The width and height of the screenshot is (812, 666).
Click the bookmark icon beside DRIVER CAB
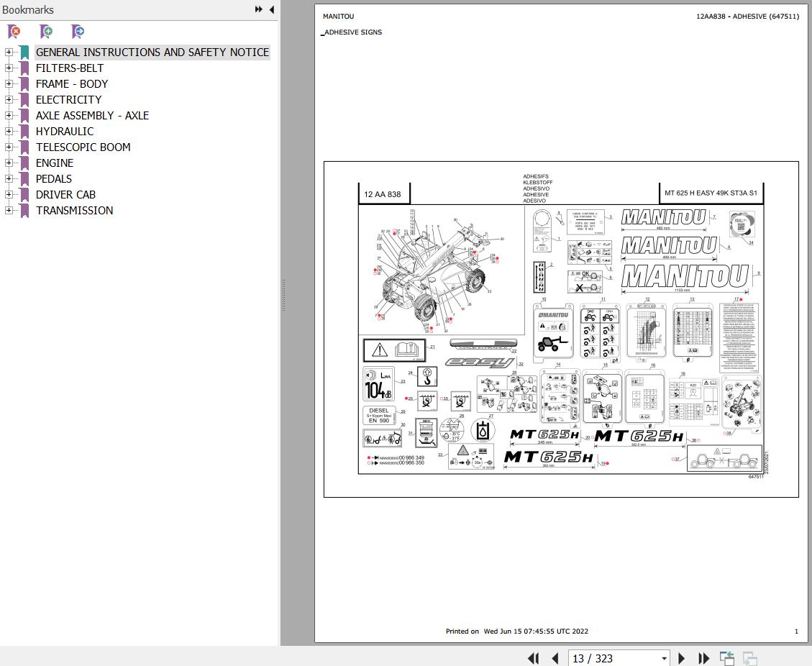point(24,195)
